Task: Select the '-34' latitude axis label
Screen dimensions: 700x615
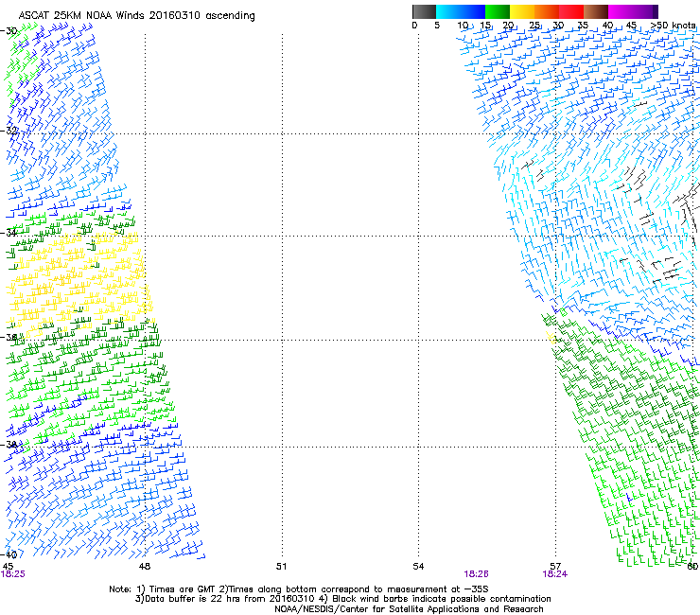Action: (9, 233)
